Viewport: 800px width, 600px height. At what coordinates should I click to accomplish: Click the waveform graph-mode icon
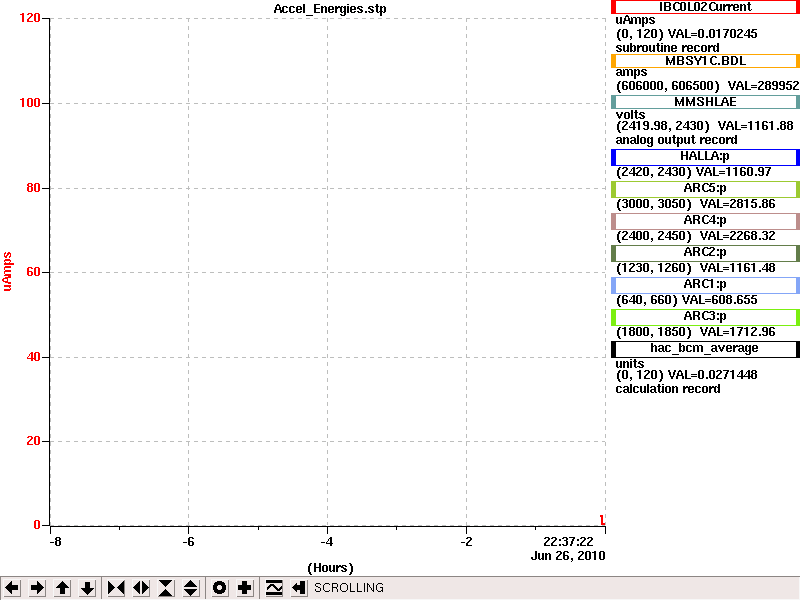coord(274,588)
